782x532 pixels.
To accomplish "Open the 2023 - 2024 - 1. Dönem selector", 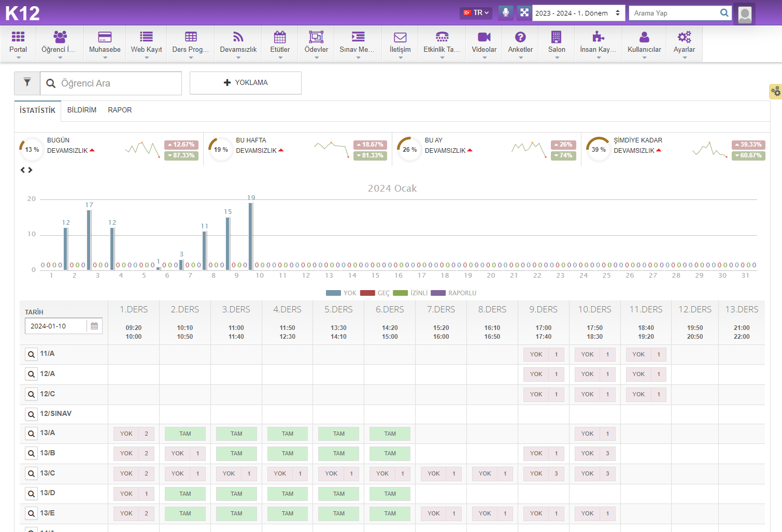I will [578, 13].
